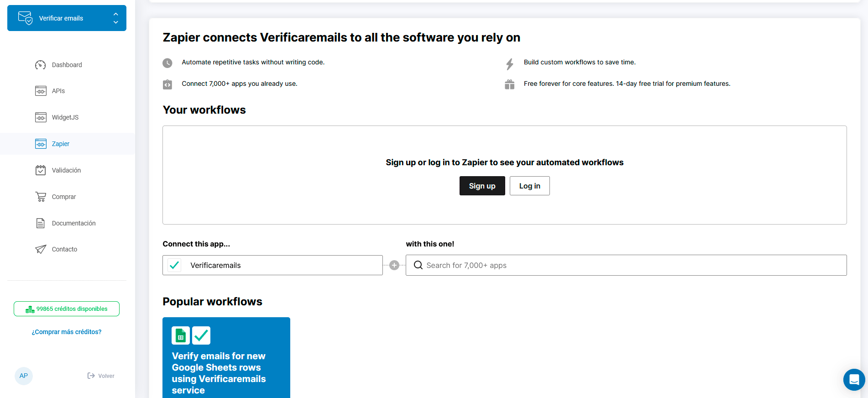Click the clock icon next to Automate repetitive tasks
The image size is (868, 398).
click(167, 63)
